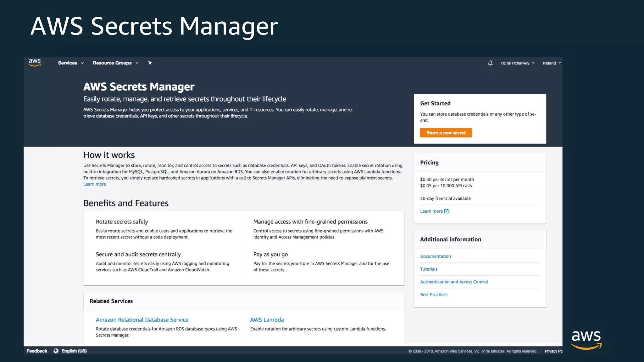Click the Store a new secret button
Screen dimensions: 644x362
pyautogui.click(x=446, y=133)
